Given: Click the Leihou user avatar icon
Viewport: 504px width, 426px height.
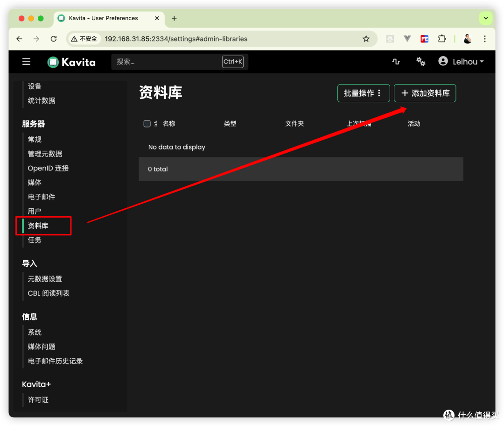Looking at the screenshot, I should point(443,61).
